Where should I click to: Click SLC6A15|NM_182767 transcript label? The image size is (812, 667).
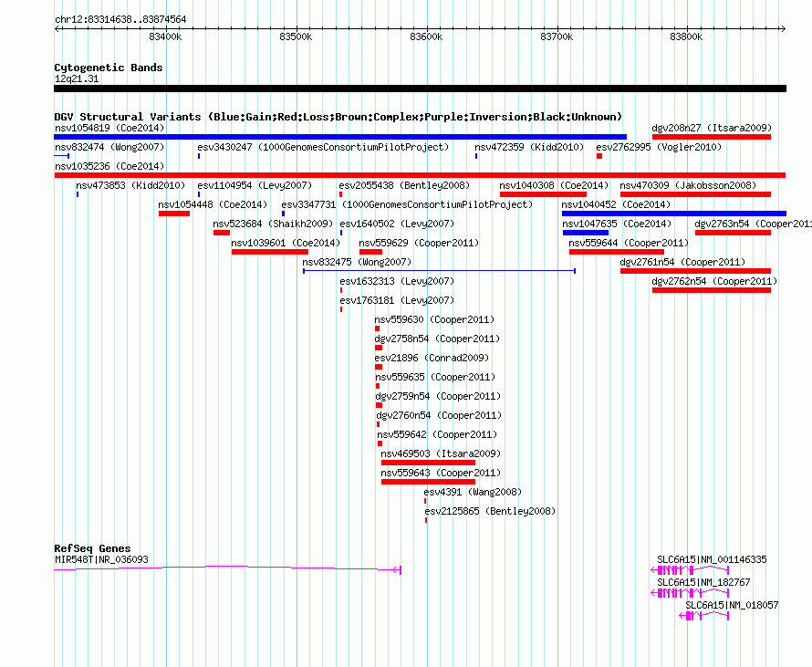click(x=703, y=582)
